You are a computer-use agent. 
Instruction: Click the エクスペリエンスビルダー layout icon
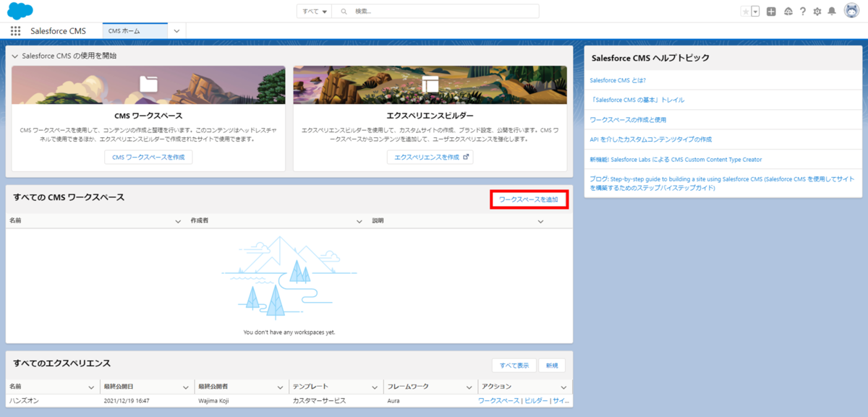coord(430,84)
